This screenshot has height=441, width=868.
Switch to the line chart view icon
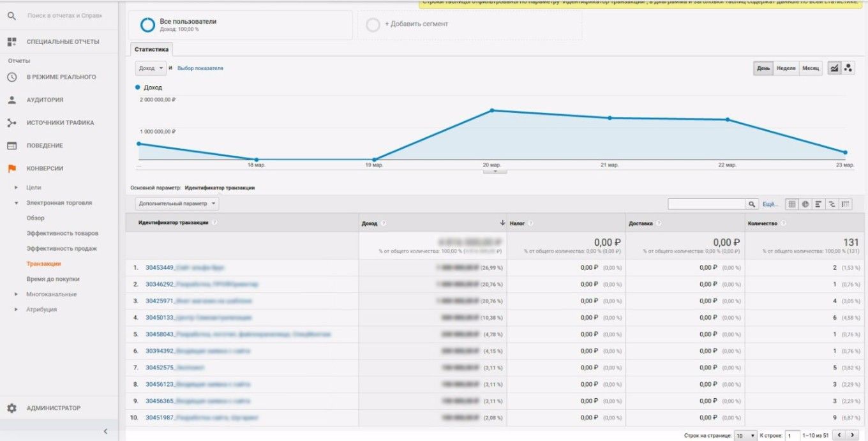coord(834,68)
